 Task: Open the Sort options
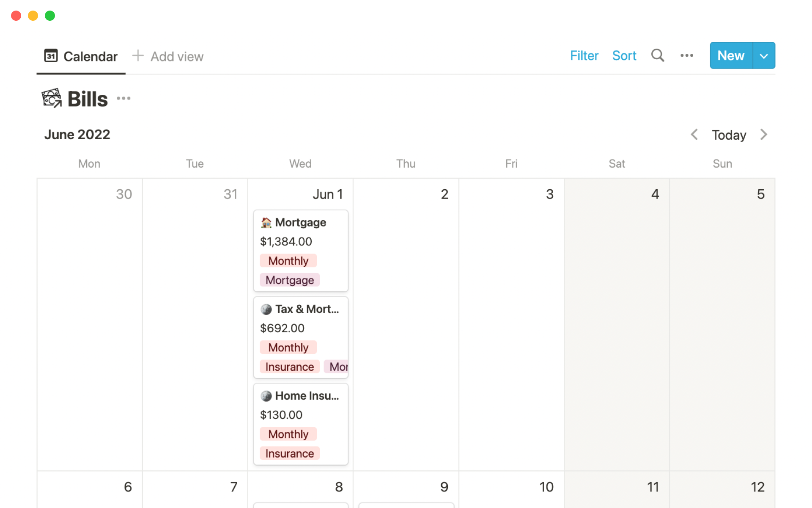tap(624, 56)
